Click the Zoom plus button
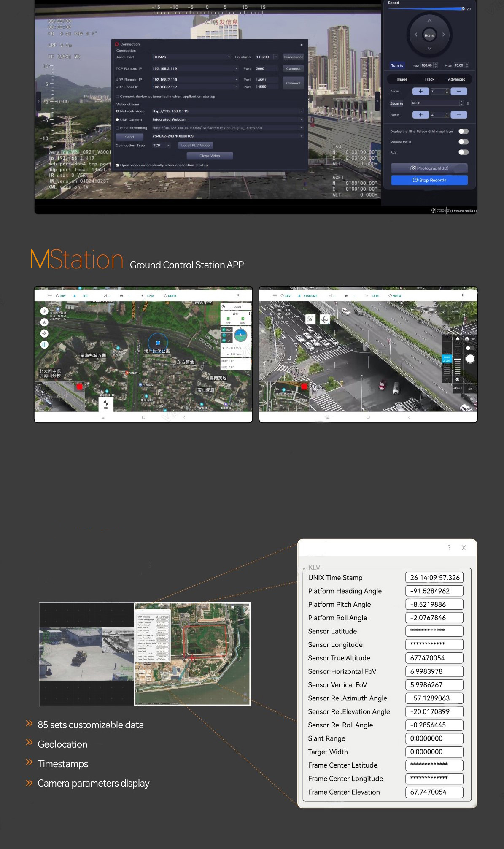This screenshot has height=849, width=504. (420, 91)
